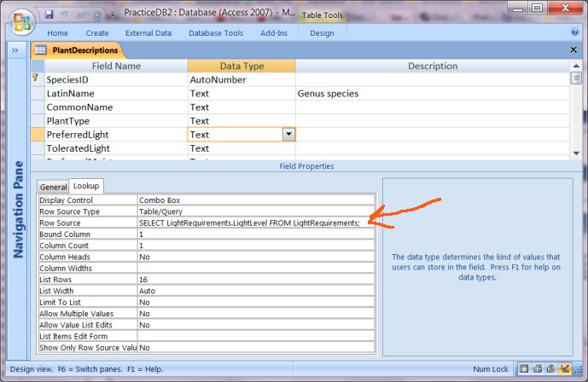Click the field grid scrollbar thumb
This screenshot has height=382, width=588.
[576, 78]
